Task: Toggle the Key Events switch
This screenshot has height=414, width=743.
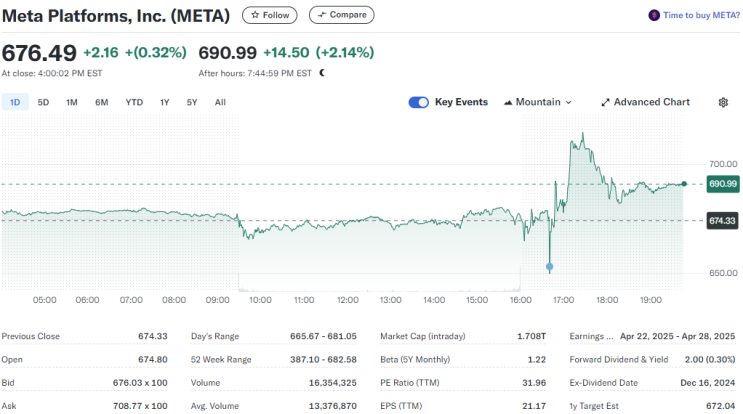Action: pyautogui.click(x=419, y=102)
